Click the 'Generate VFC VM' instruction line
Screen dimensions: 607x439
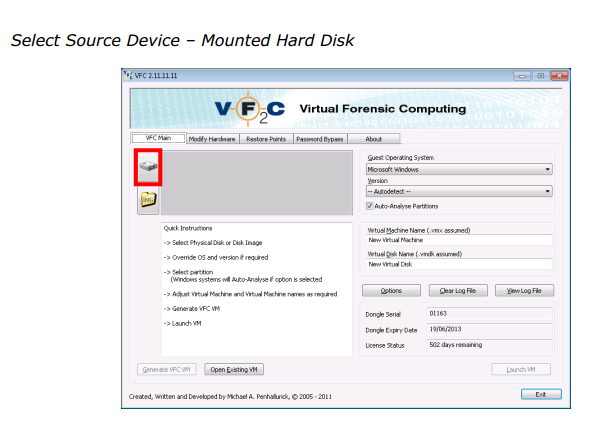(x=192, y=309)
